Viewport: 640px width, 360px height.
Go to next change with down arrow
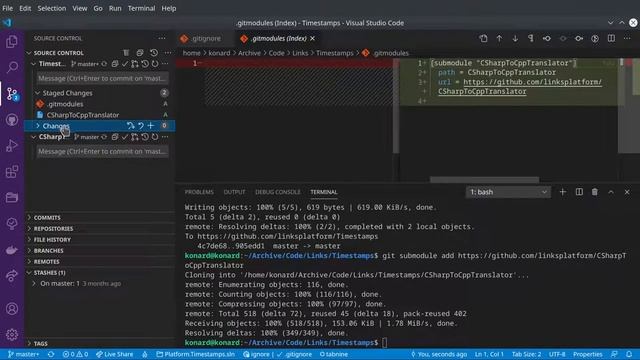[515, 38]
